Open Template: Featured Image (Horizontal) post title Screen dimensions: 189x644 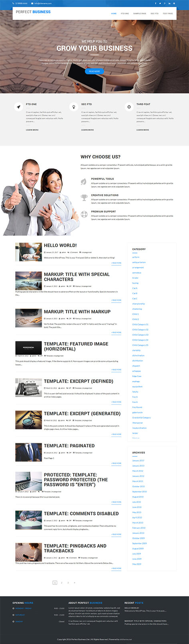click(x=76, y=346)
